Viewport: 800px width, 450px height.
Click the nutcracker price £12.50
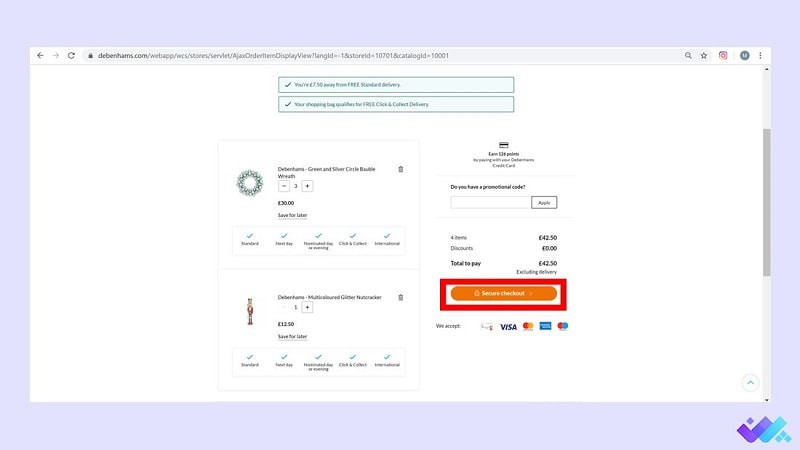coord(286,324)
